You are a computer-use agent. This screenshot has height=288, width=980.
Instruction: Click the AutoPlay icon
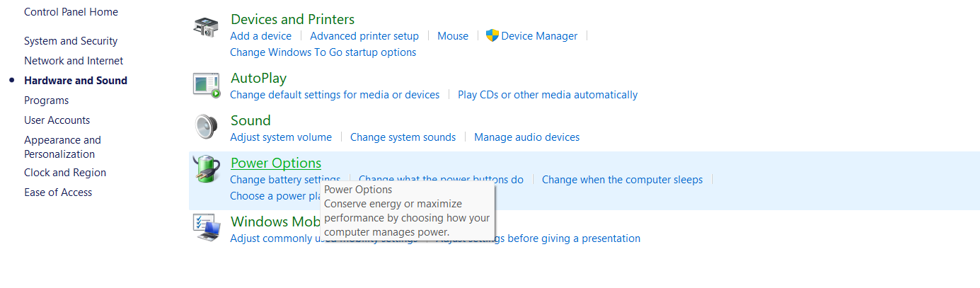coord(206,85)
